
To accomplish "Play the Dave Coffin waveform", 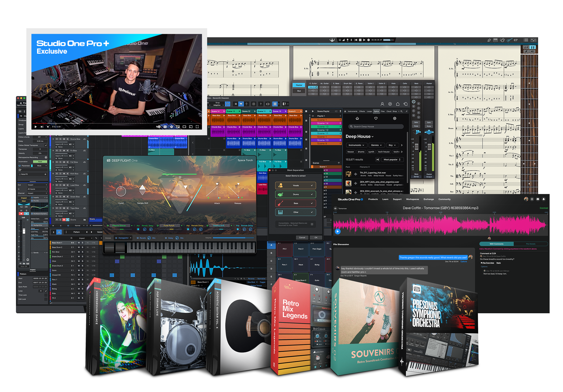I will 337,231.
